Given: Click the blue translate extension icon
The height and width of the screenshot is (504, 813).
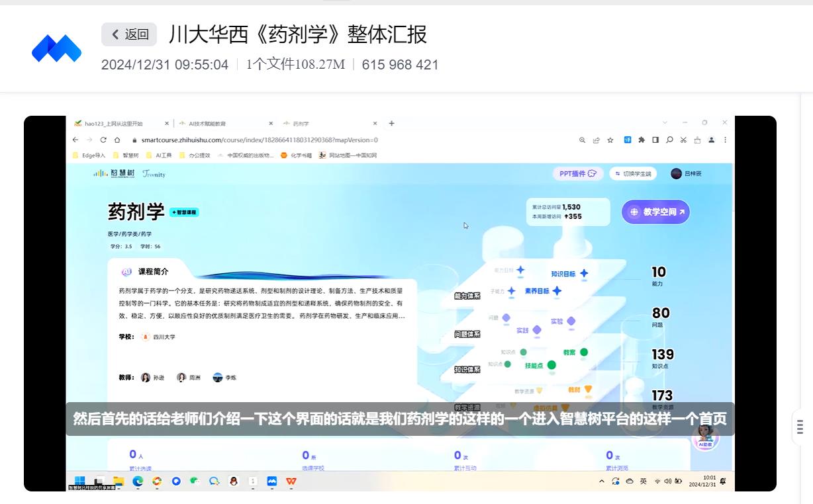Looking at the screenshot, I should 628,140.
